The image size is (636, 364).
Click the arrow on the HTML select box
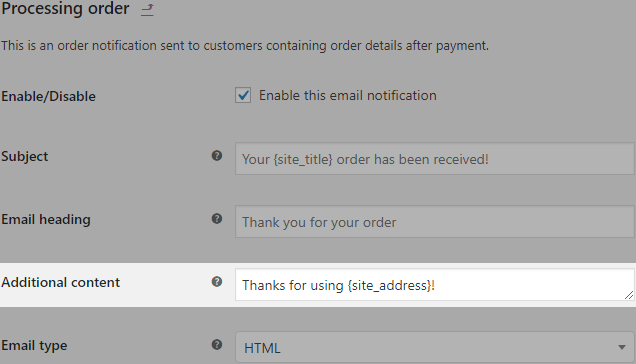click(x=622, y=347)
